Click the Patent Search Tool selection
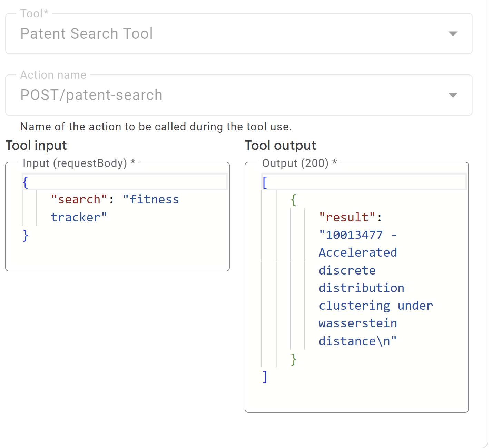This screenshot has width=492, height=448. pos(87,34)
